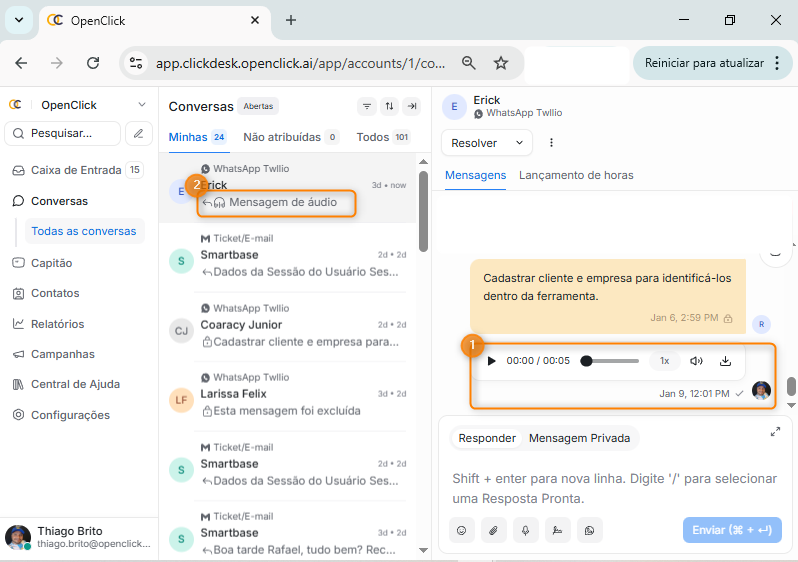Click the audio progress slider
The width and height of the screenshot is (798, 562).
[x=611, y=361]
